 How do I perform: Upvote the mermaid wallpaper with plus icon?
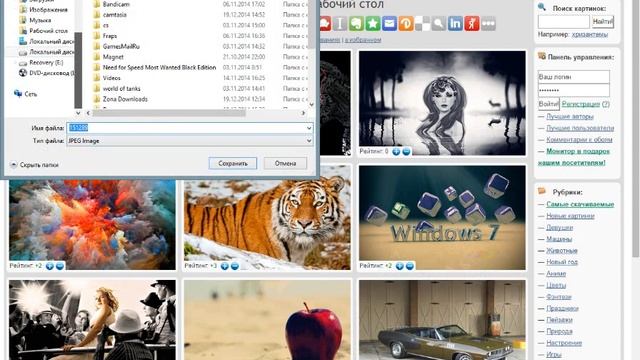click(396, 151)
